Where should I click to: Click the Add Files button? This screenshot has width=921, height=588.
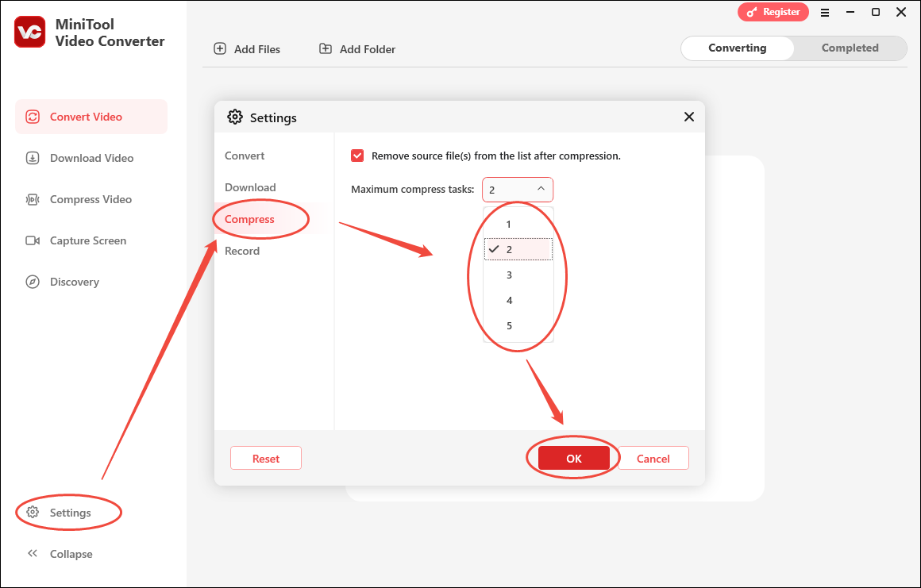(247, 49)
